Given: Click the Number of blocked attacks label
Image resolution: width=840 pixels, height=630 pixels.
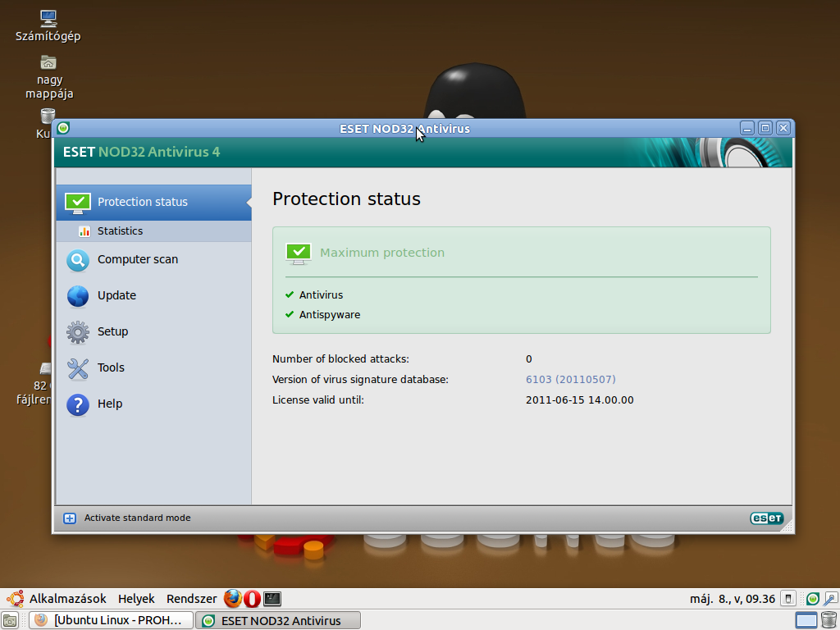Looking at the screenshot, I should 340,359.
